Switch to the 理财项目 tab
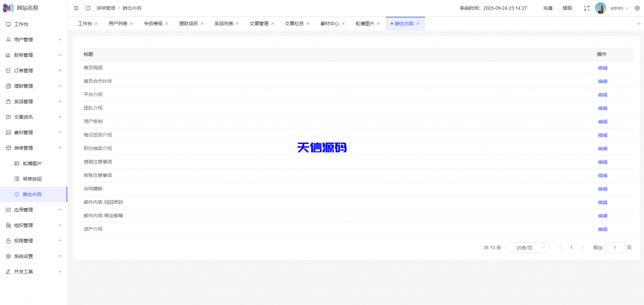This screenshot has width=644, height=305. (188, 23)
